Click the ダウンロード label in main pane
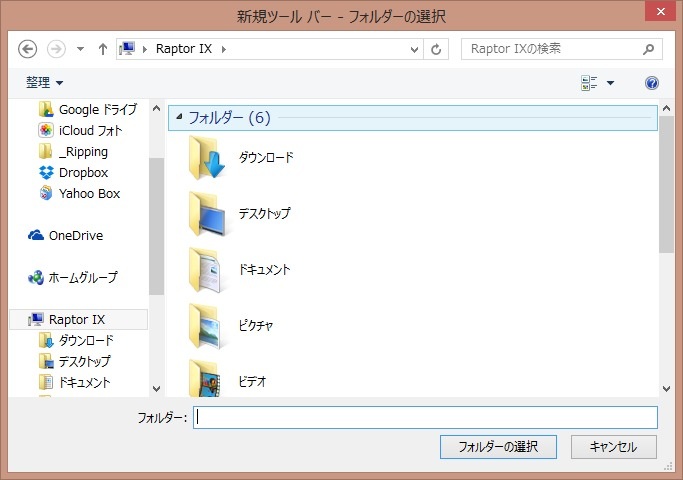Screen dimensions: 683x480 [266, 157]
